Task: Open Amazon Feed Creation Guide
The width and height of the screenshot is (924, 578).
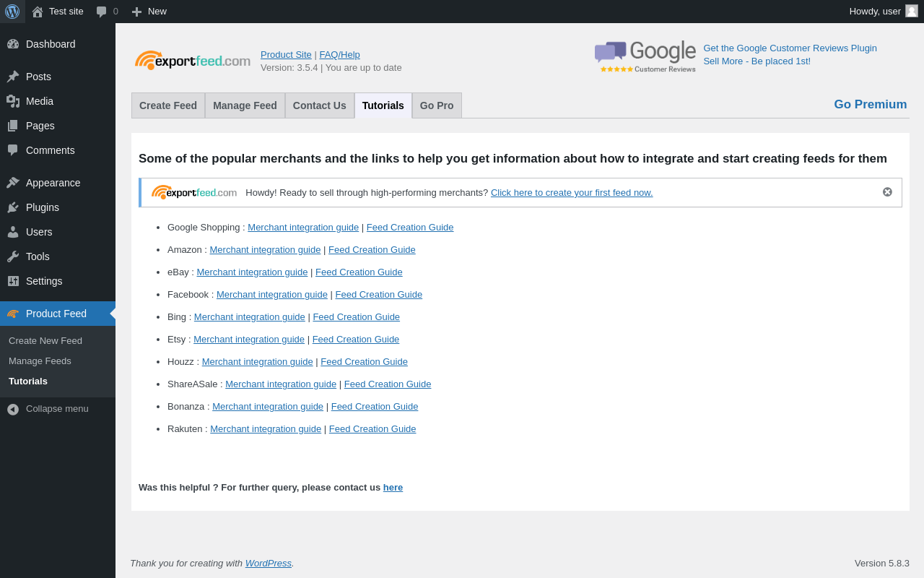Action: [372, 250]
